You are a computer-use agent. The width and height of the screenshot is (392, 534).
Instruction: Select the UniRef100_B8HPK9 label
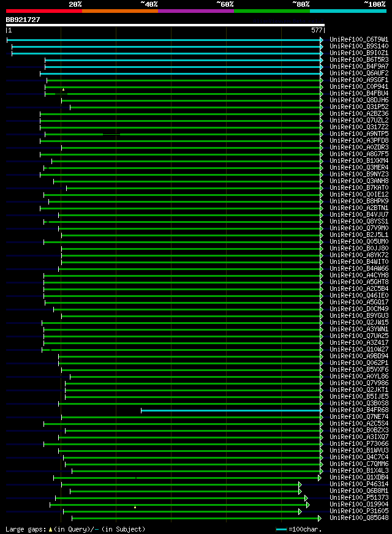359,201
